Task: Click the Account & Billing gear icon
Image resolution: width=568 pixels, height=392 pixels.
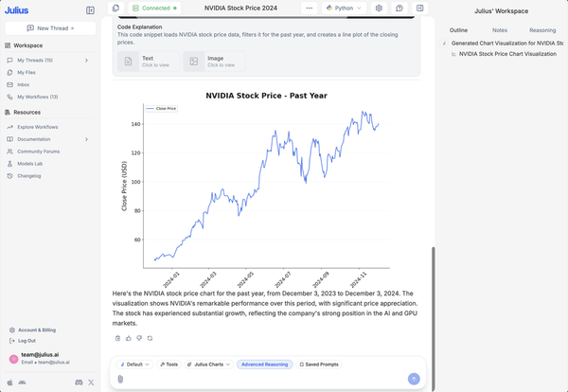Action: pos(12,330)
